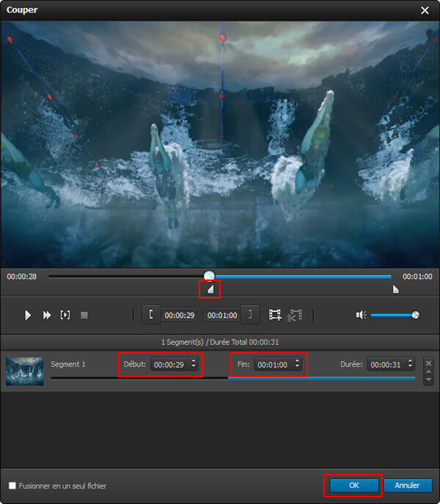Stop video playback
Viewport: 440px width, 504px height.
(x=84, y=315)
